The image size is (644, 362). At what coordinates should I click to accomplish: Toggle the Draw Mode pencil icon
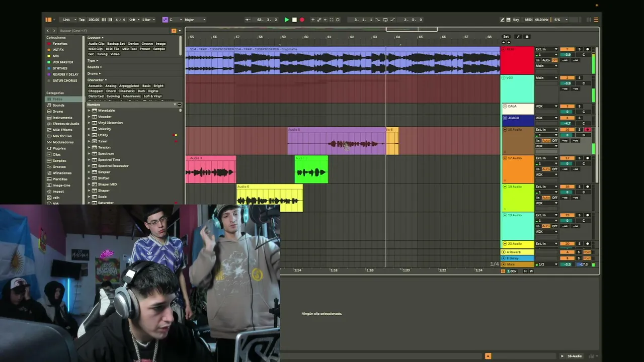tap(502, 20)
